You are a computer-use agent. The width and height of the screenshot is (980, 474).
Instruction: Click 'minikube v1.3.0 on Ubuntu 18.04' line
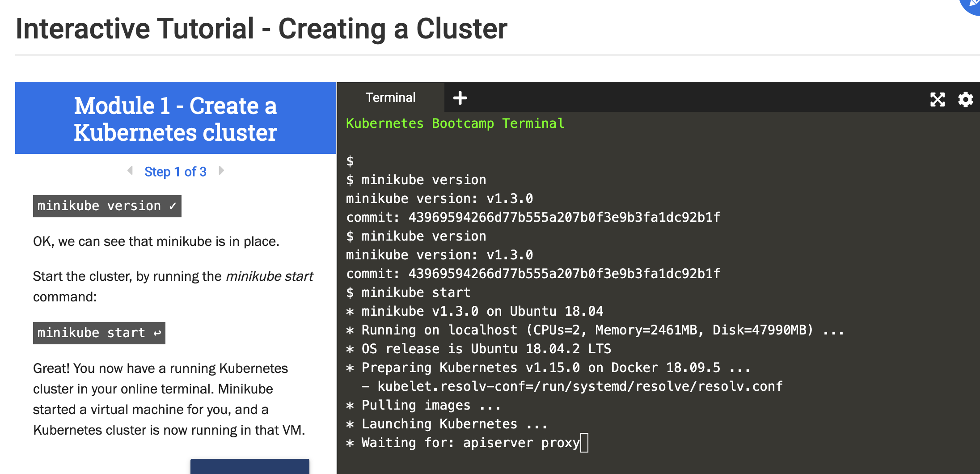(475, 311)
